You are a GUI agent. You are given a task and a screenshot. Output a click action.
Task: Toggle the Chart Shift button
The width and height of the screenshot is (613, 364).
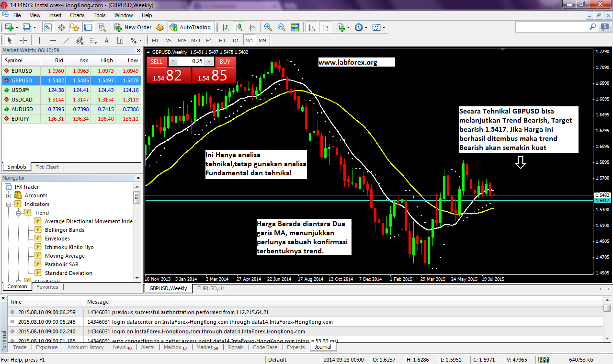click(325, 27)
